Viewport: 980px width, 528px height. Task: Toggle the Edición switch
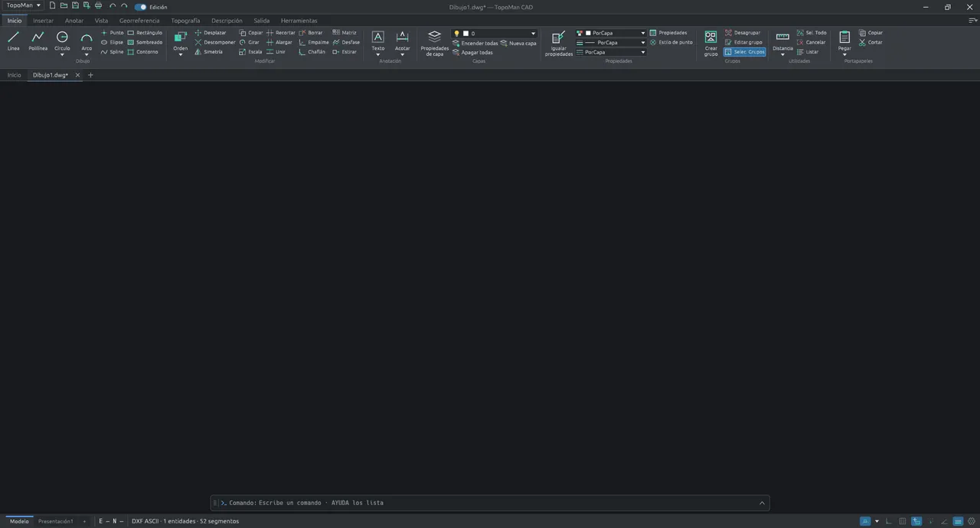click(x=141, y=7)
